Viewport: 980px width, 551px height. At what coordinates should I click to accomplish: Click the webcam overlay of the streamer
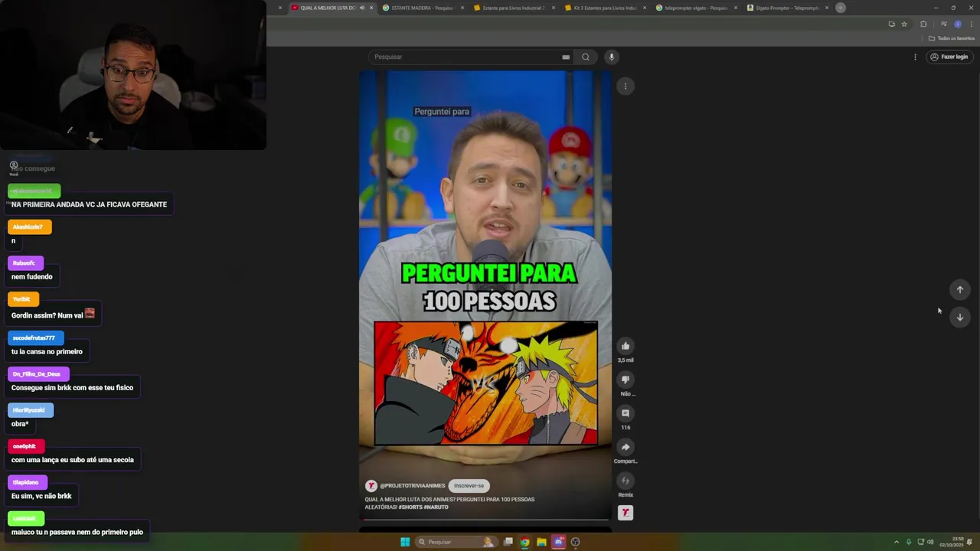click(133, 75)
